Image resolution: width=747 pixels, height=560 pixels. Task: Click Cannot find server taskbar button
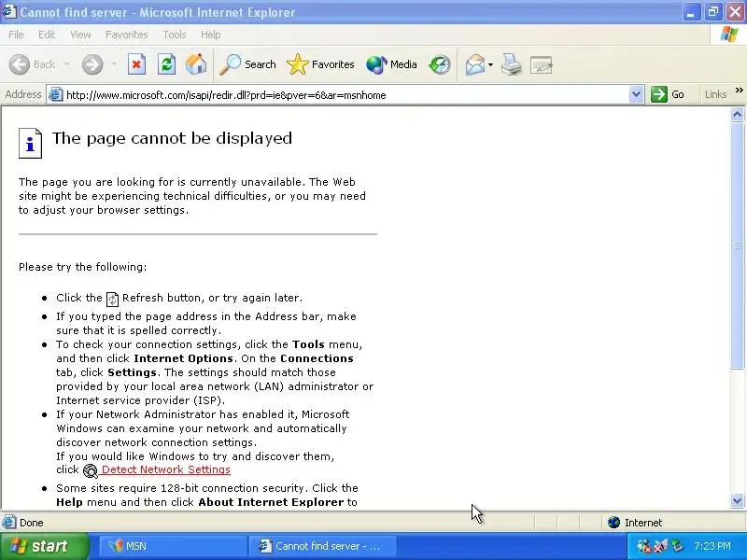322,546
